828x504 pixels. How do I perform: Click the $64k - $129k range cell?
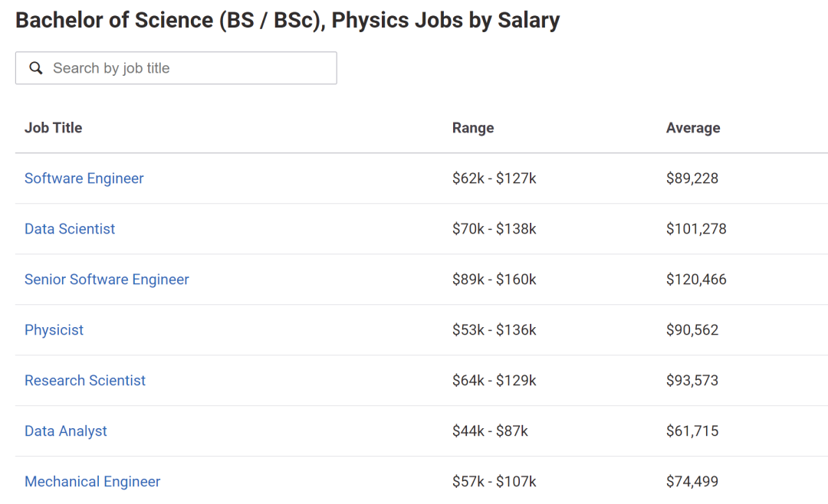pos(495,381)
